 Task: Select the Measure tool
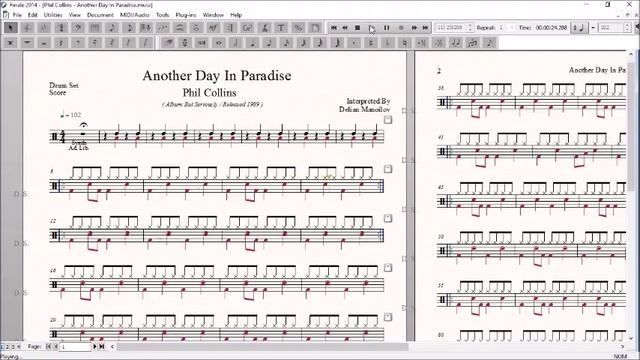95,28
